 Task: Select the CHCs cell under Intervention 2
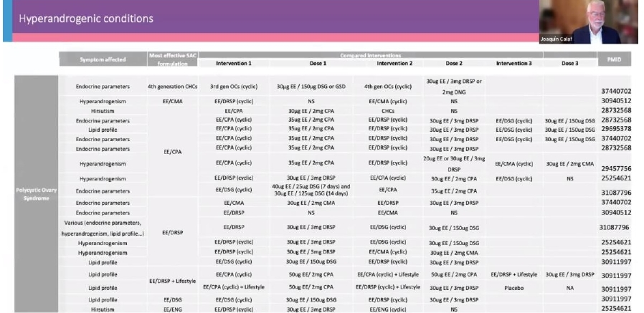click(x=389, y=111)
